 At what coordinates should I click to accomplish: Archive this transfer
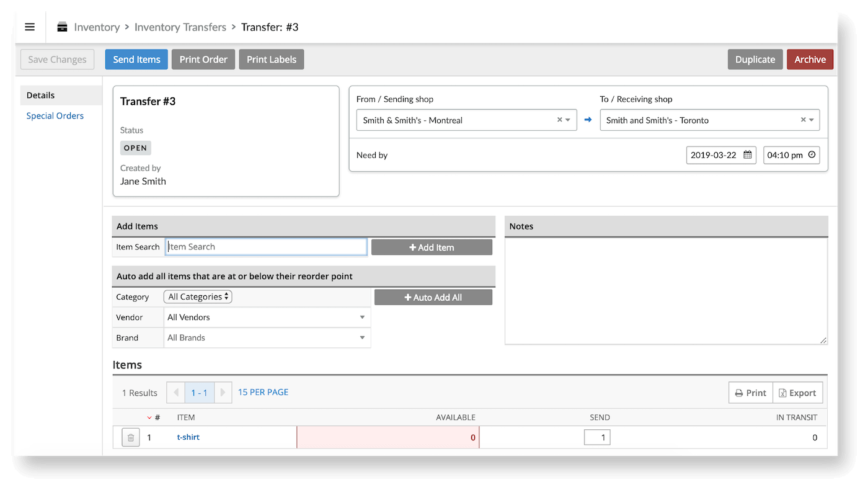810,60
